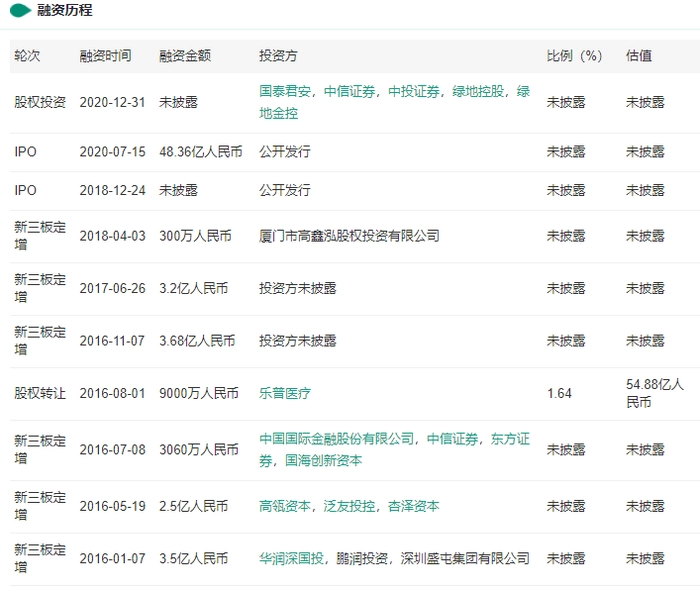700x590 pixels.
Task: Open 中投证券 investor page
Action: [414, 92]
